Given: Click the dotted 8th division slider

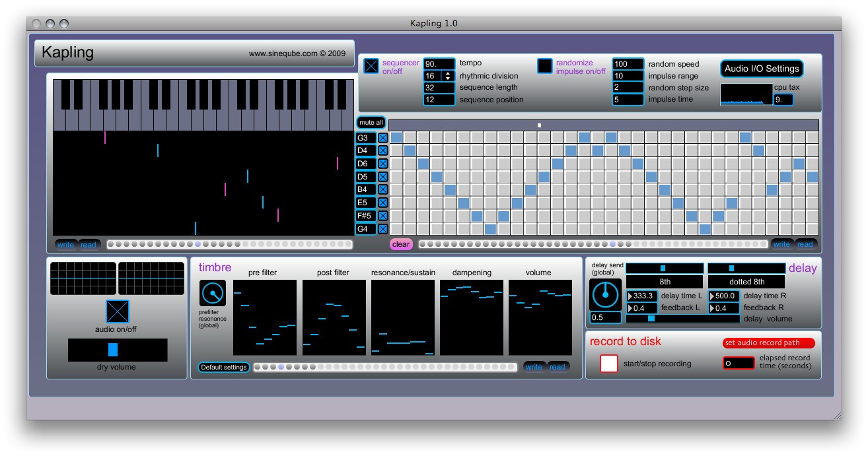Looking at the screenshot, I should [746, 269].
